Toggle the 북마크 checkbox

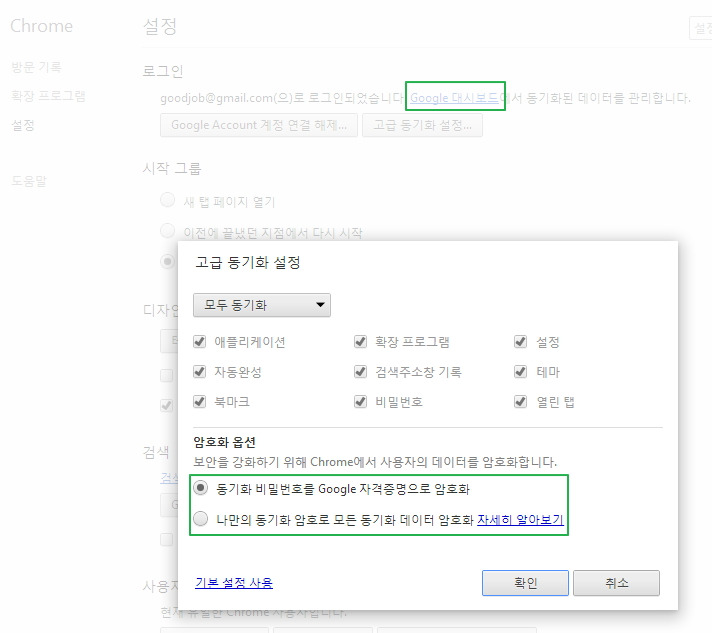click(200, 401)
